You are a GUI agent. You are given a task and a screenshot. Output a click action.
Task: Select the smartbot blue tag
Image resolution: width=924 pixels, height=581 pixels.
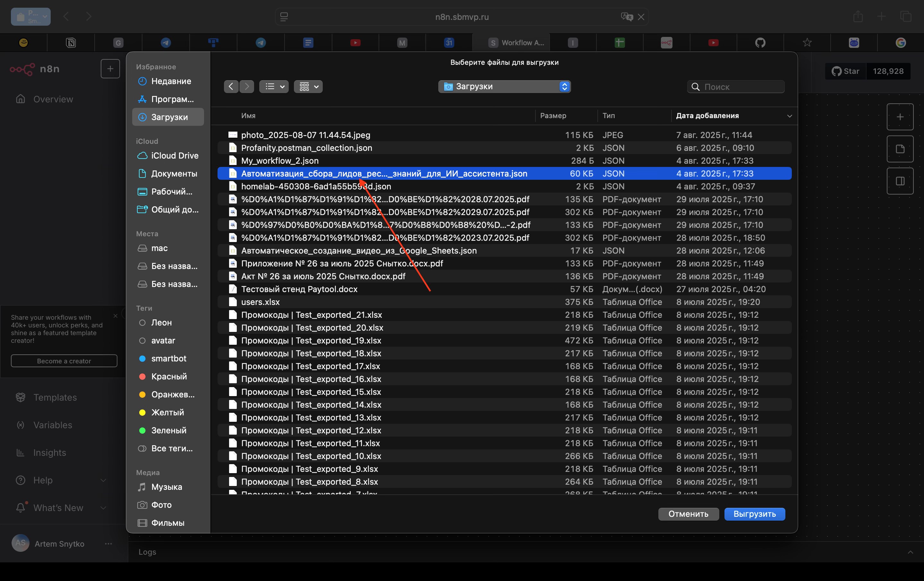[168, 358]
